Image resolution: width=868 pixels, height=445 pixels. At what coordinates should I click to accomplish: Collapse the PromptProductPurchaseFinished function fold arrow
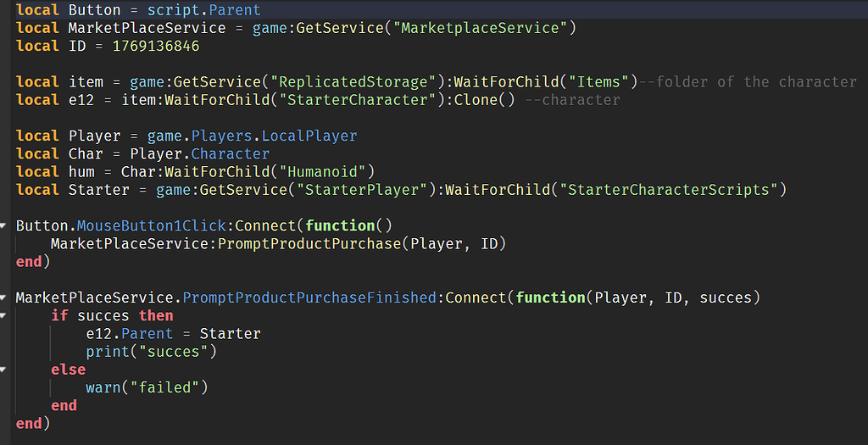point(3,298)
